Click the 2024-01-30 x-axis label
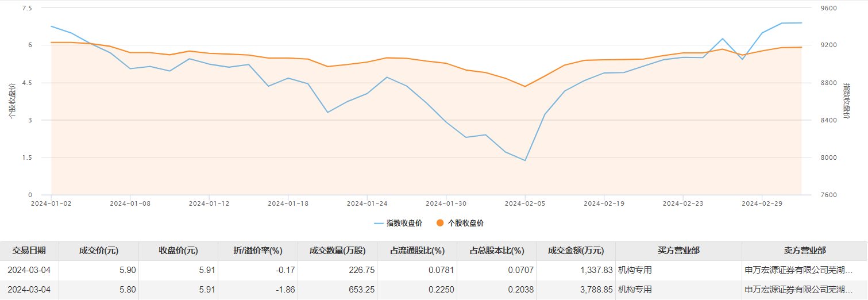The width and height of the screenshot is (868, 300). 446,203
